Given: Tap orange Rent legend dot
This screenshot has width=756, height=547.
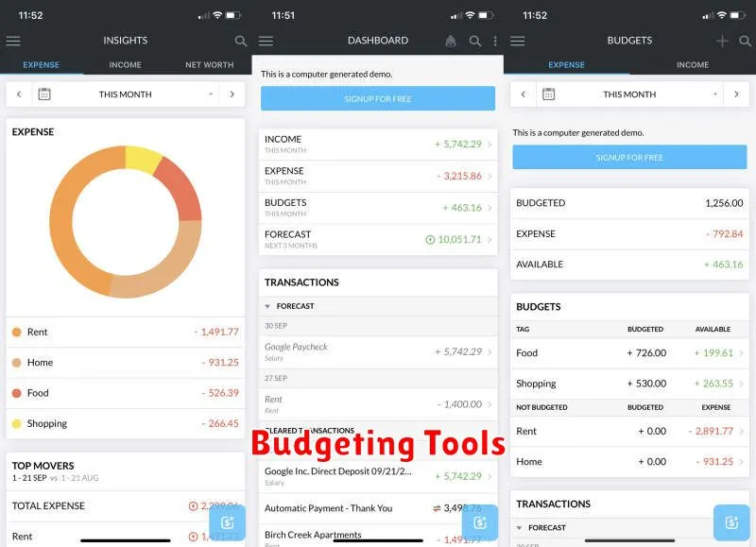Looking at the screenshot, I should click(x=16, y=332).
